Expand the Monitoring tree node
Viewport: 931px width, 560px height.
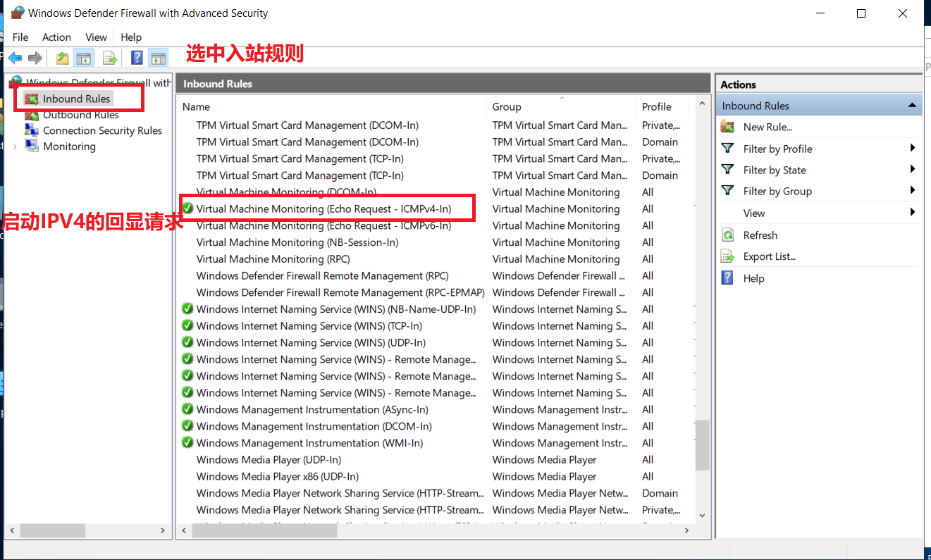(15, 147)
